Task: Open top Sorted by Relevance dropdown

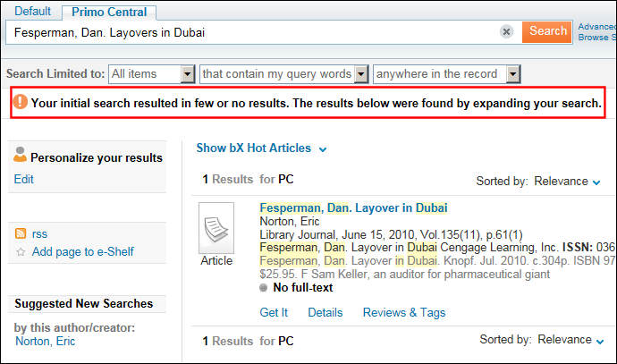Action: (567, 182)
